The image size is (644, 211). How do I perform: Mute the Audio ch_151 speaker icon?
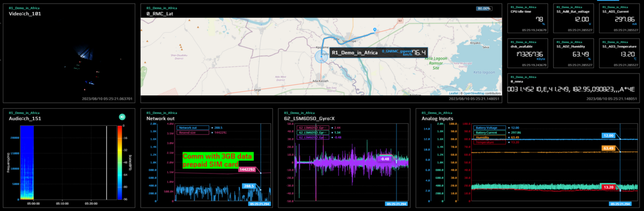tap(122, 117)
